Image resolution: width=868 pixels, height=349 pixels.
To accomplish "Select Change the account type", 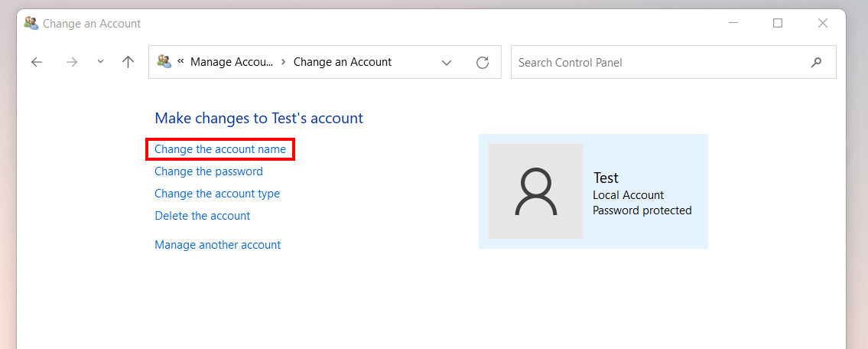I will pos(217,194).
